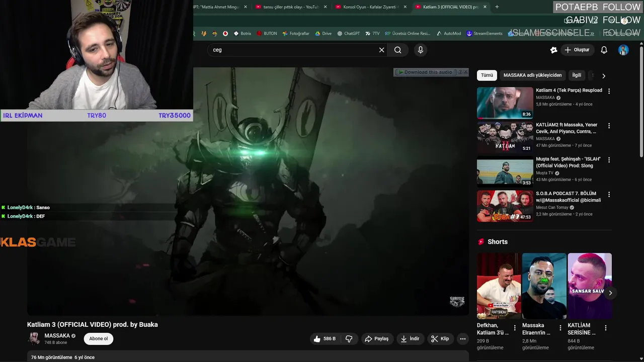Open a new browser tab
This screenshot has height=362, width=644.
tap(497, 7)
